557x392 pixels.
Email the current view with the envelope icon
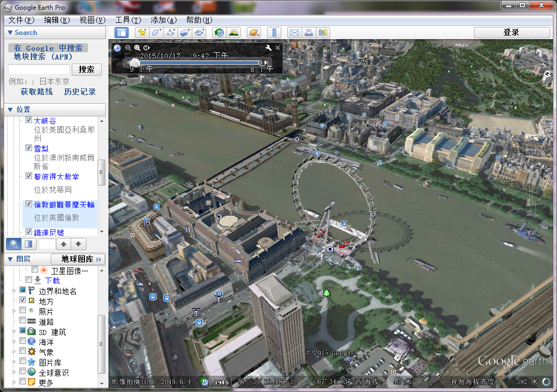click(x=294, y=33)
